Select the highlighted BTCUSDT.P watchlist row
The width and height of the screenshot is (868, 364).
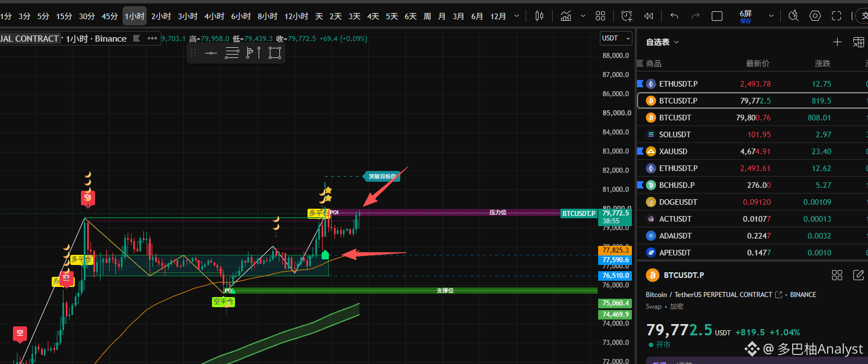click(x=752, y=101)
